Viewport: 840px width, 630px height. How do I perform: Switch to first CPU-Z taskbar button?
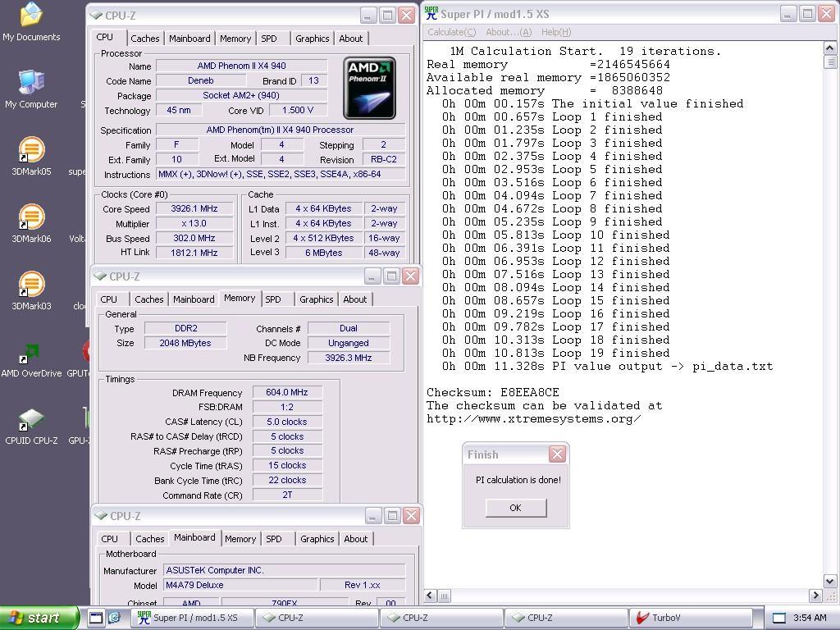click(x=317, y=618)
